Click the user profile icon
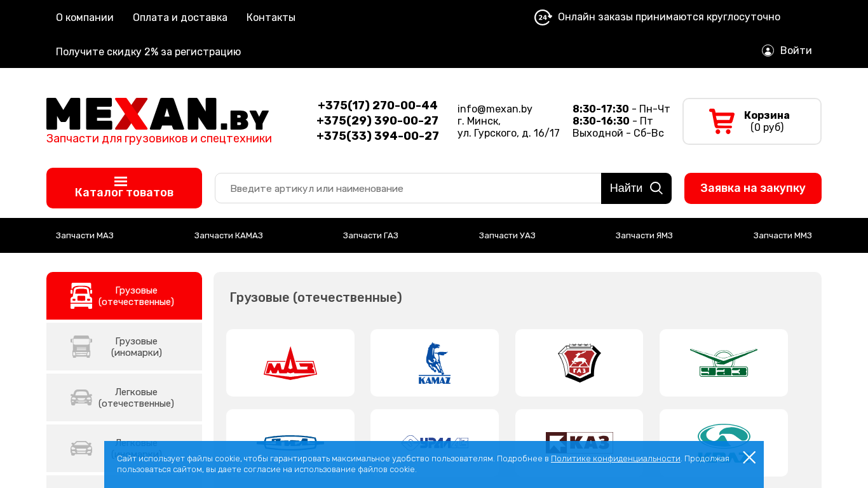This screenshot has height=488, width=868. 768,51
